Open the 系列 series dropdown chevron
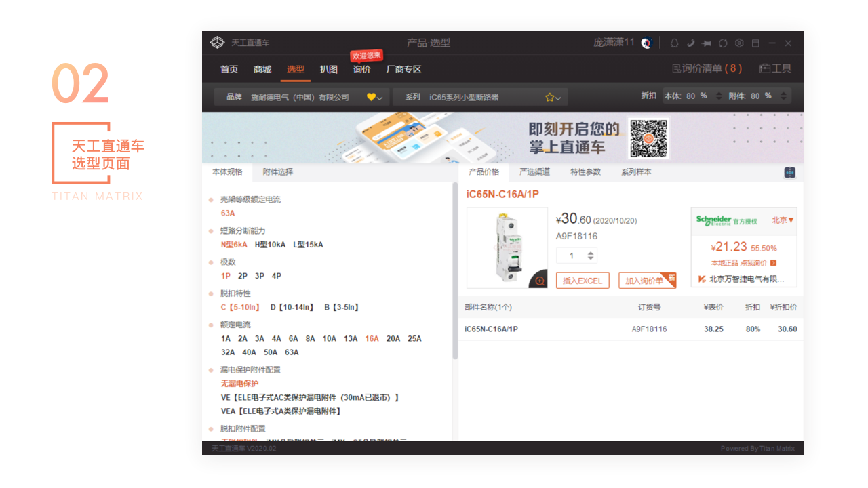 (558, 98)
